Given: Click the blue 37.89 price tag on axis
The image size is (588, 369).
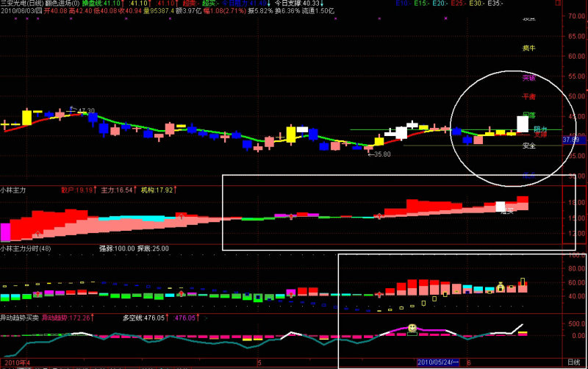Looking at the screenshot, I should [x=571, y=140].
